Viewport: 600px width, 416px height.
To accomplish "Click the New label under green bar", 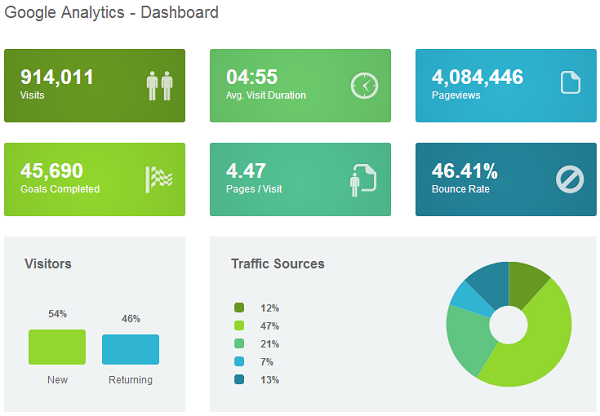I will click(x=57, y=380).
